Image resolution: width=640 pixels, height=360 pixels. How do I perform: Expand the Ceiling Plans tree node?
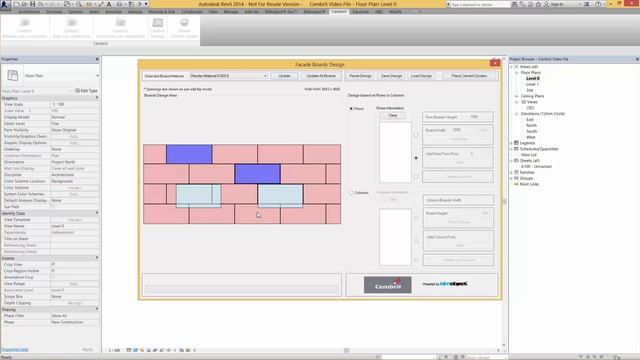point(516,96)
